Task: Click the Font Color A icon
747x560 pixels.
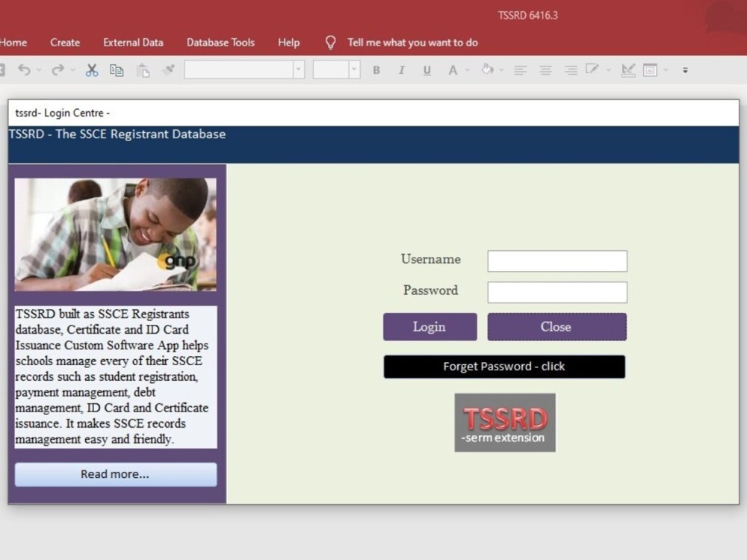Action: point(453,70)
